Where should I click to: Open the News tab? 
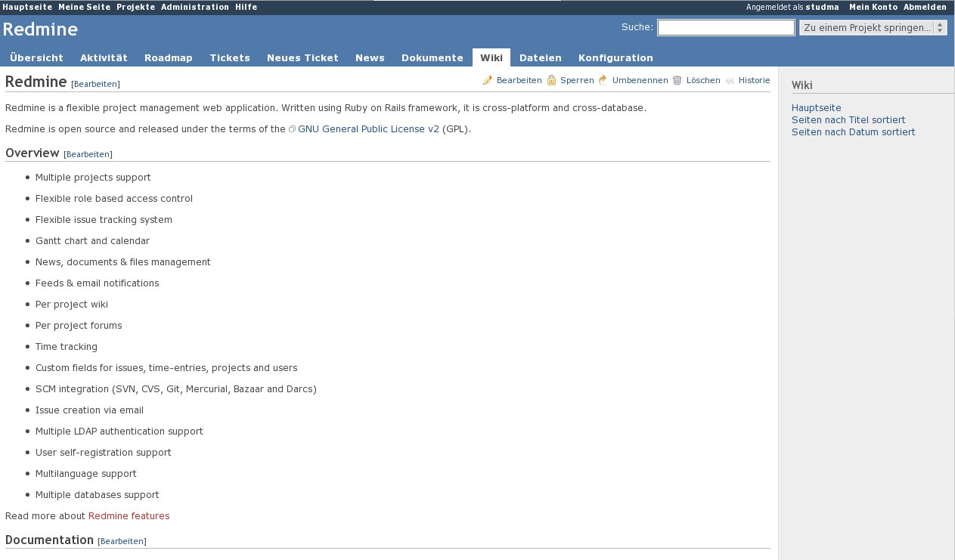[x=370, y=57]
